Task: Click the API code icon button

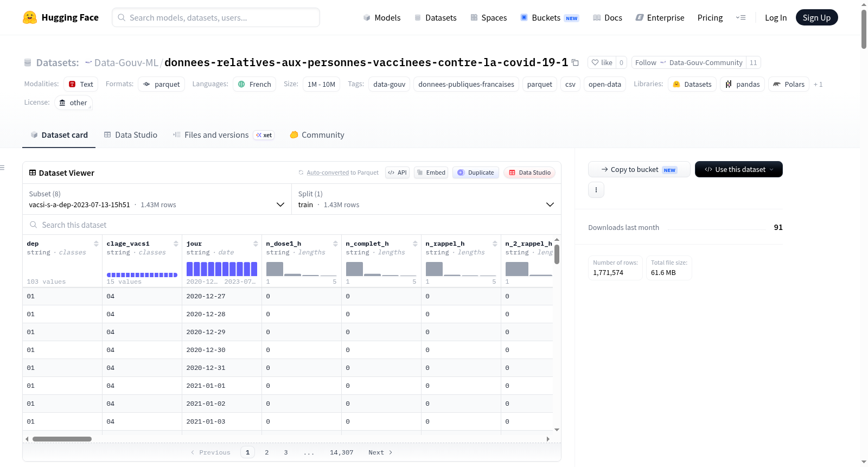Action: [x=397, y=172]
